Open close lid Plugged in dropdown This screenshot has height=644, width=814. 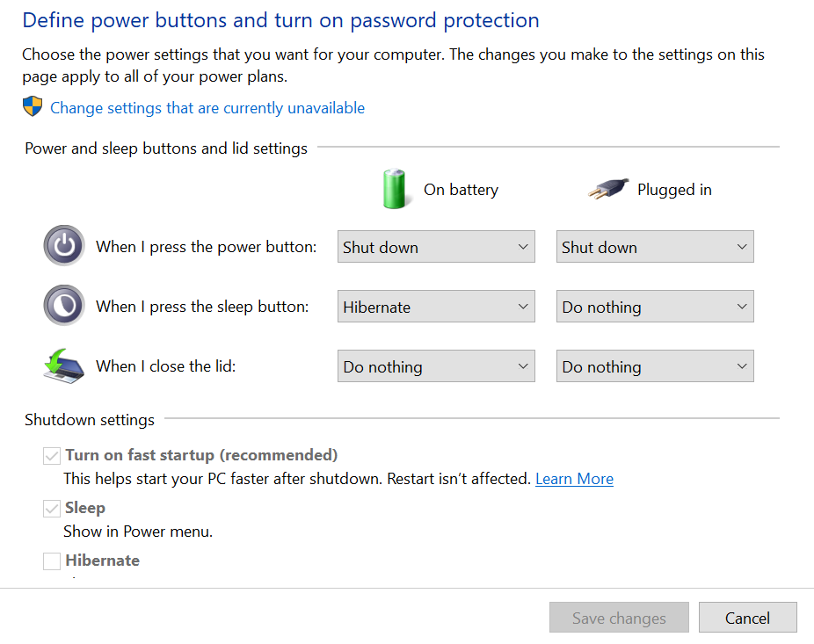(655, 365)
